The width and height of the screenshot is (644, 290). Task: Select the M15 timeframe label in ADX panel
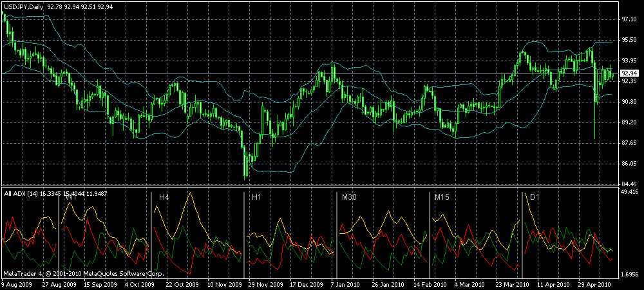pyautogui.click(x=442, y=198)
